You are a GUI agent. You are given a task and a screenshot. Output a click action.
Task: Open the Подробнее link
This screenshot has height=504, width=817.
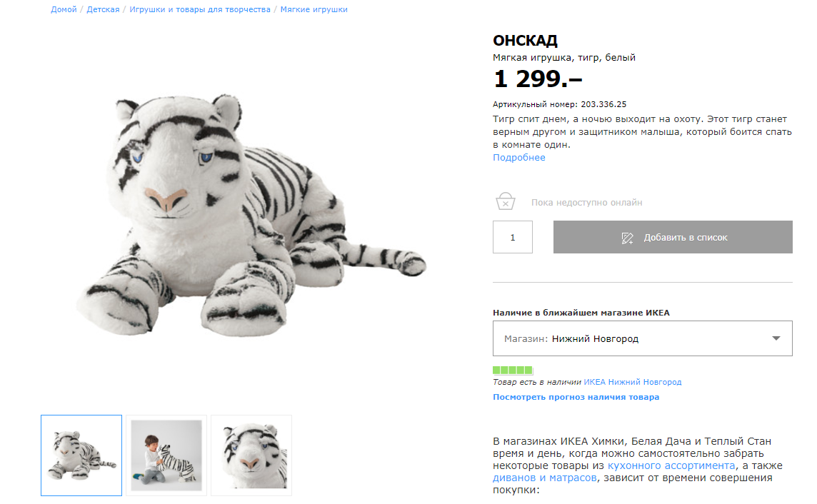click(519, 158)
